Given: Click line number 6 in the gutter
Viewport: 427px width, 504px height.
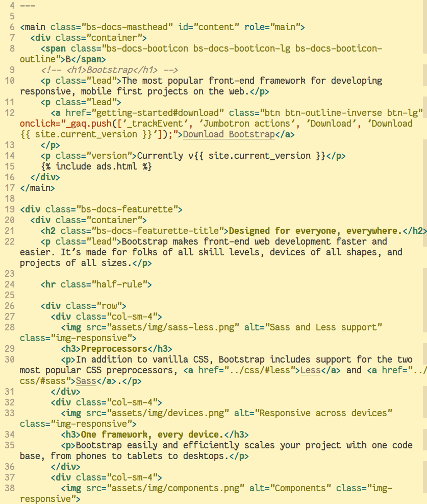Looking at the screenshot, I should [12, 27].
